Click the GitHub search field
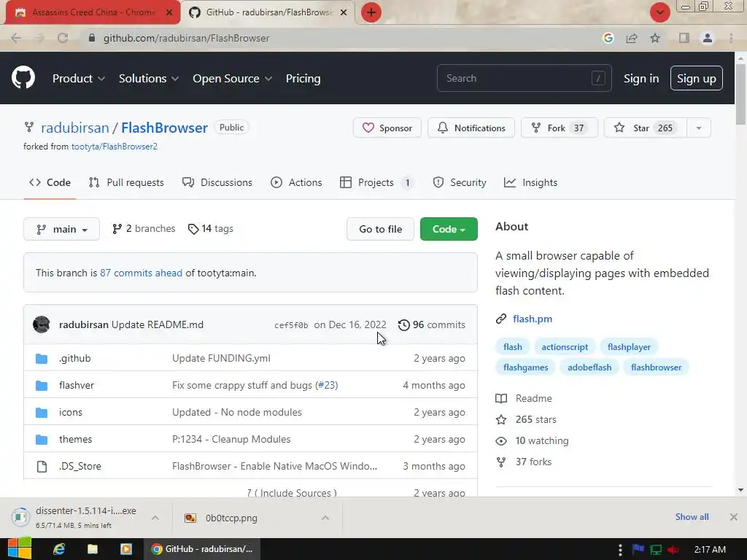Screen dimensions: 747x560 pyautogui.click(x=524, y=78)
